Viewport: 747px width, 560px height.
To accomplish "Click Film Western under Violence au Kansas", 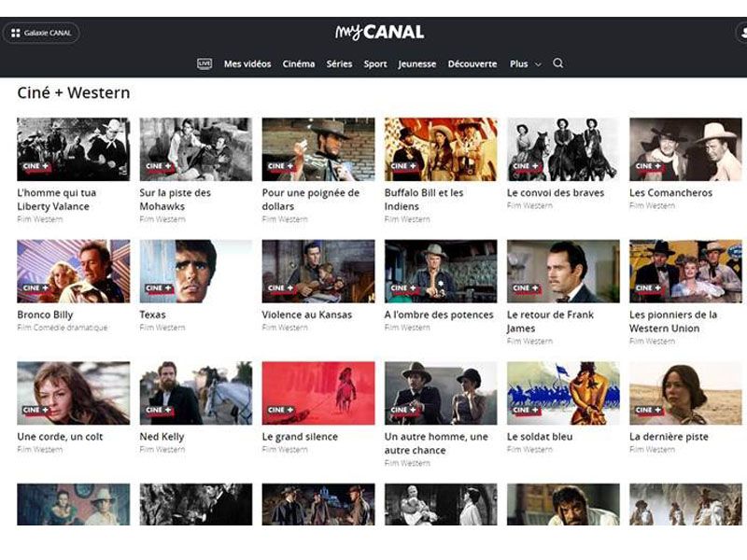I will [x=285, y=328].
